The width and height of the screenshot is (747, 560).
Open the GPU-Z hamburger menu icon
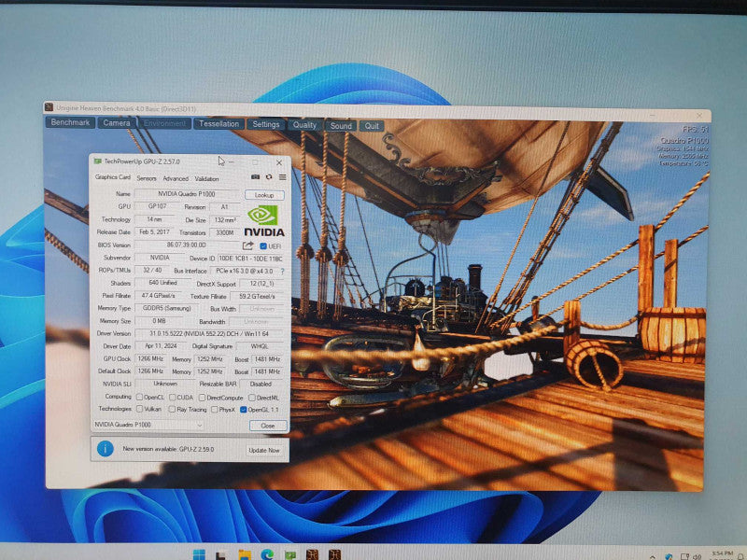[x=283, y=177]
